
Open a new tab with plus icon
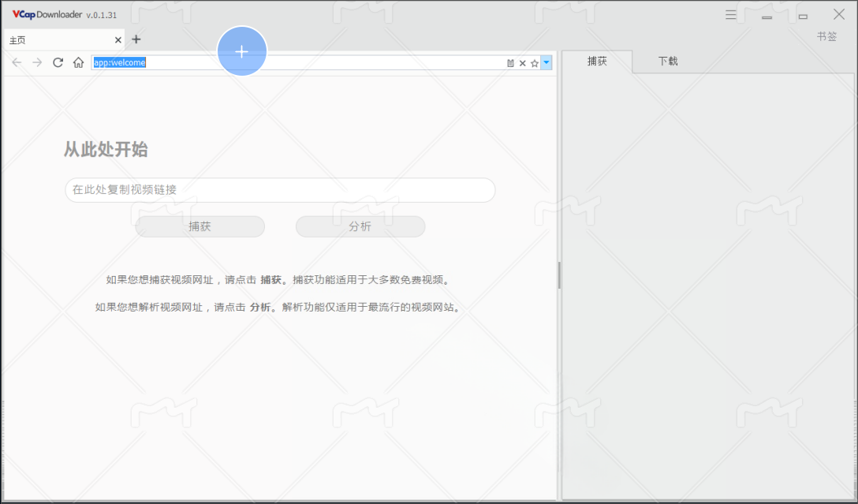tap(136, 39)
